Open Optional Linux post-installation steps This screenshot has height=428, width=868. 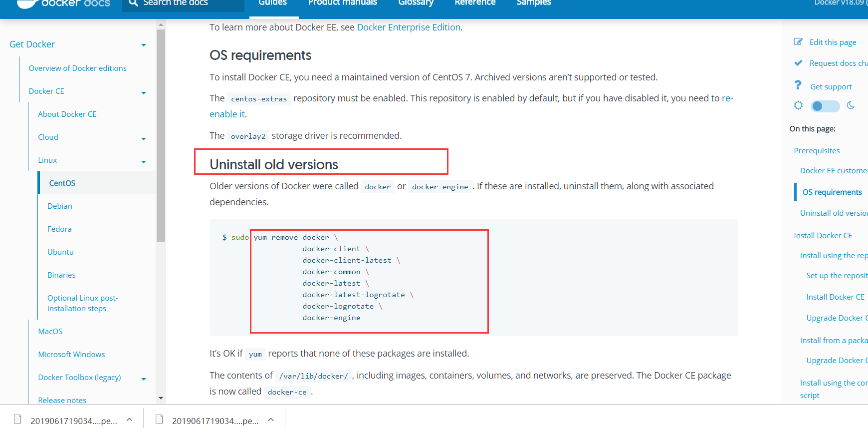click(82, 303)
